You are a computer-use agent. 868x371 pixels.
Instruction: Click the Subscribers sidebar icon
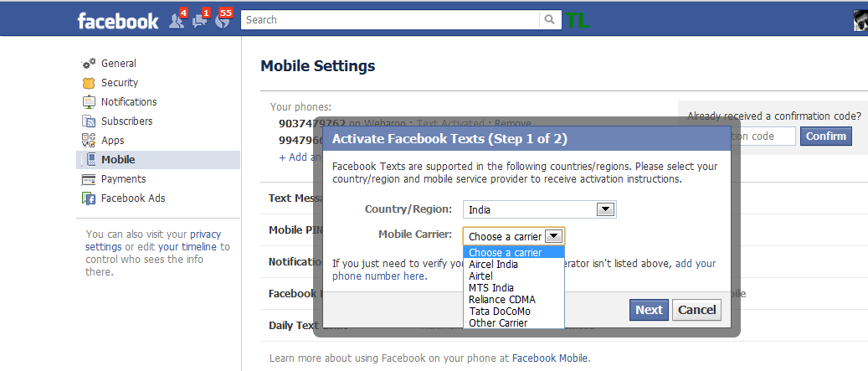(x=89, y=121)
